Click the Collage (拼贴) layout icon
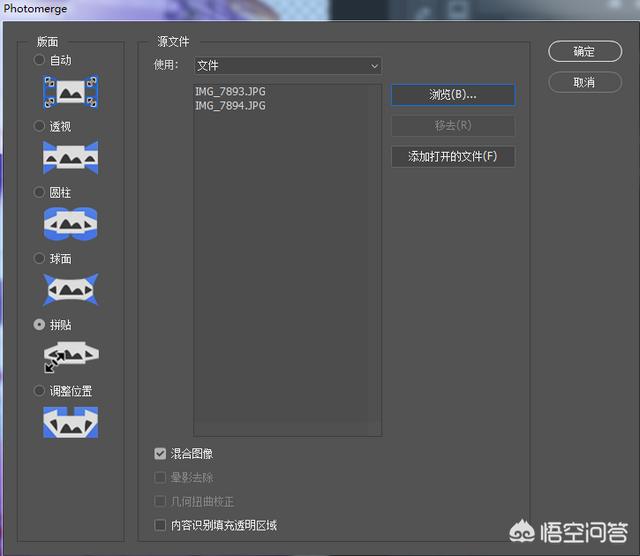Screen dimensions: 640x556 (71, 356)
